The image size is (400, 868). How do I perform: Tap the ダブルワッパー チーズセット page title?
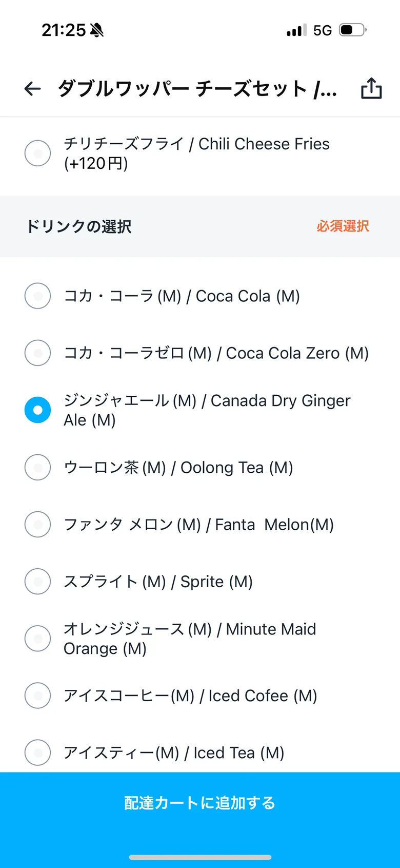tap(197, 89)
